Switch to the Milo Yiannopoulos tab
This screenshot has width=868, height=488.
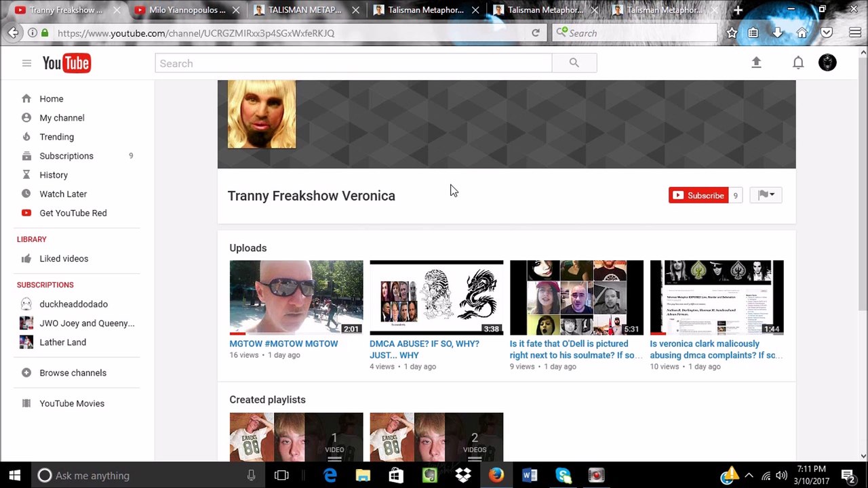[187, 10]
